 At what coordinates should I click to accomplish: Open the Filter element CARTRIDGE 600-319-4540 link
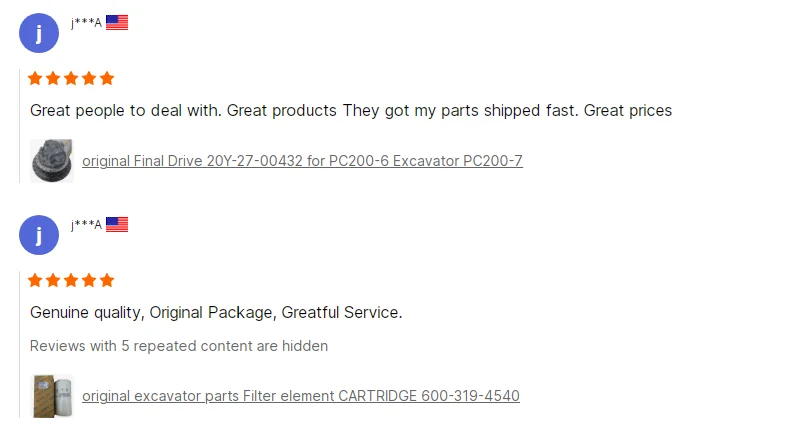point(300,396)
